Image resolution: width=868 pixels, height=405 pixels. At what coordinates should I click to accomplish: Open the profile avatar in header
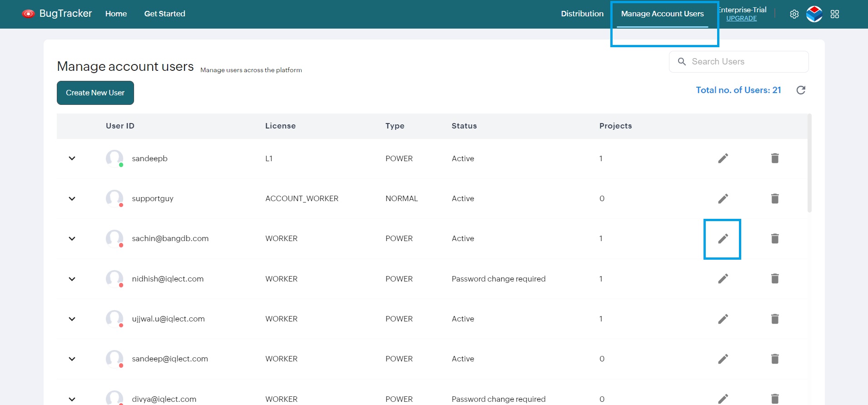click(814, 14)
